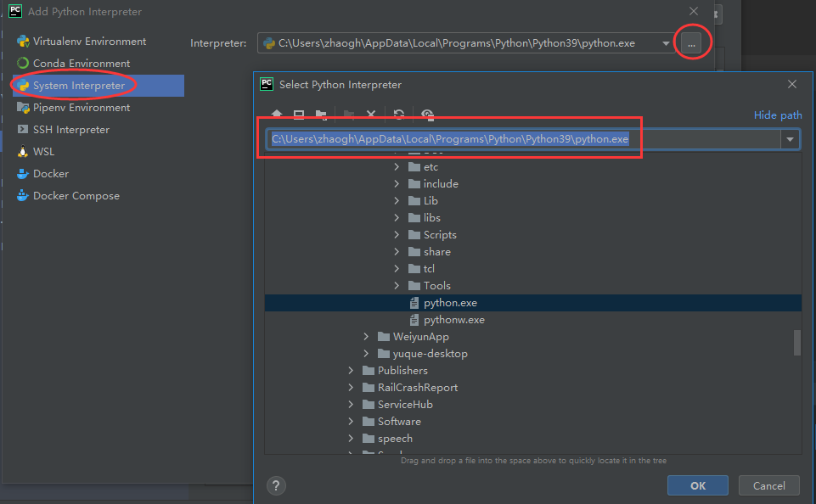Select the 'RailCrashReport' folder label
The width and height of the screenshot is (816, 504).
(418, 388)
